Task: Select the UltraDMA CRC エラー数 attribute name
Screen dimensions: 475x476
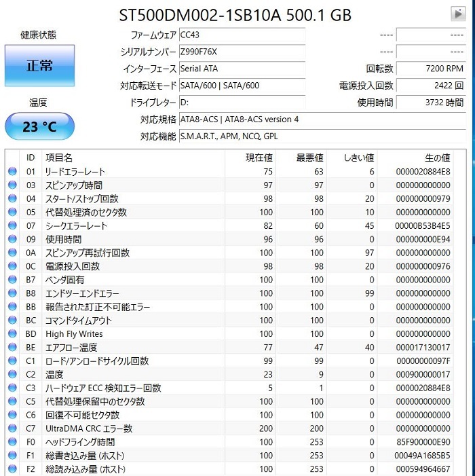Action: click(89, 428)
